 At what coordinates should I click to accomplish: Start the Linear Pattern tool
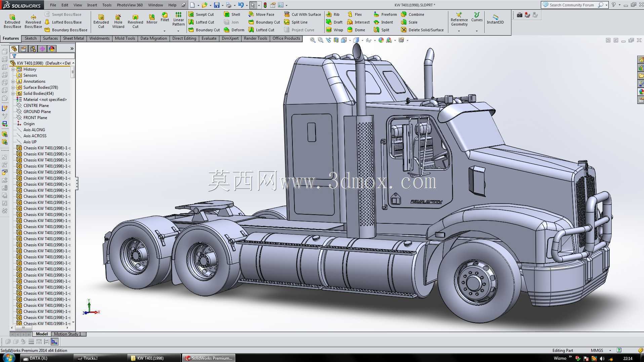178,19
